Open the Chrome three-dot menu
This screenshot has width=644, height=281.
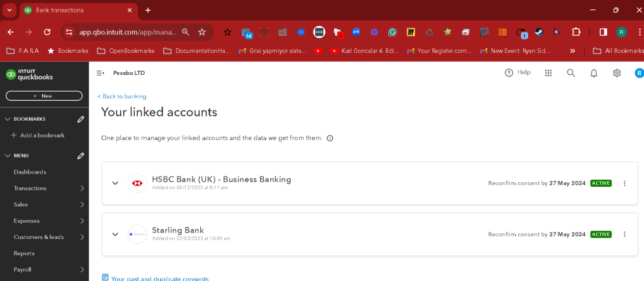tap(640, 32)
